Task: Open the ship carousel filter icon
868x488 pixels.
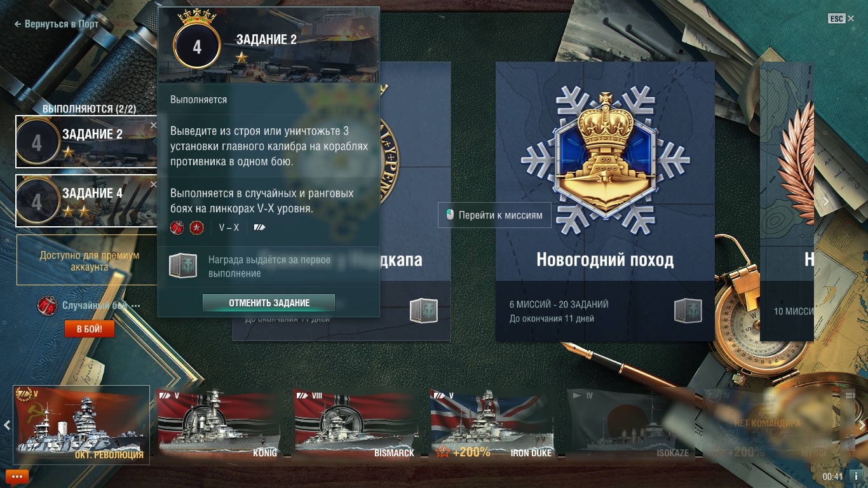Action: click(850, 395)
